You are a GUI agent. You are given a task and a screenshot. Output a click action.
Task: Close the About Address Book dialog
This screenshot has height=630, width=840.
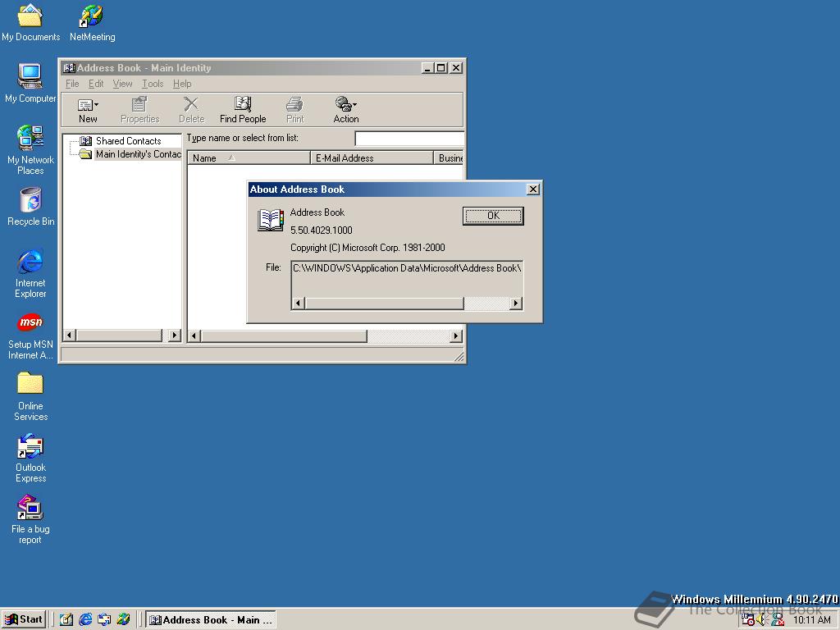(532, 189)
